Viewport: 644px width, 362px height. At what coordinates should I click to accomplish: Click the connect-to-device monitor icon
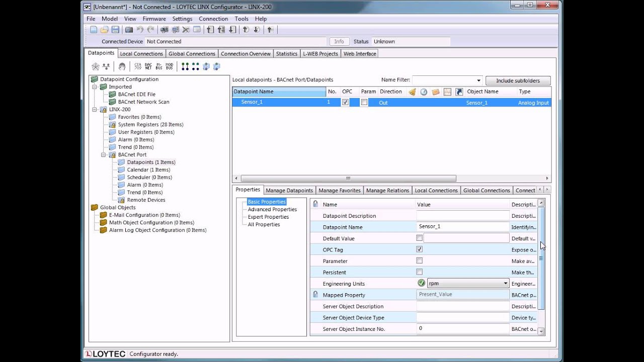tap(176, 30)
